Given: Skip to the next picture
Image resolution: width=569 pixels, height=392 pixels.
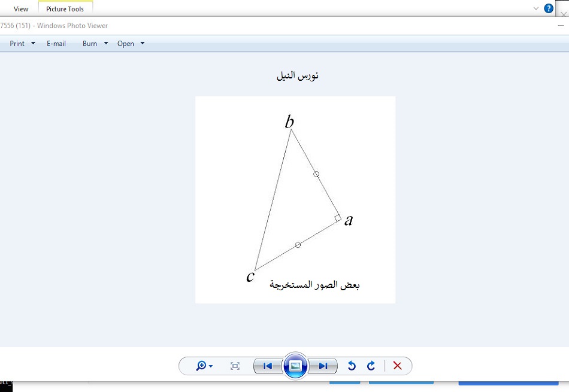Looking at the screenshot, I should [323, 366].
